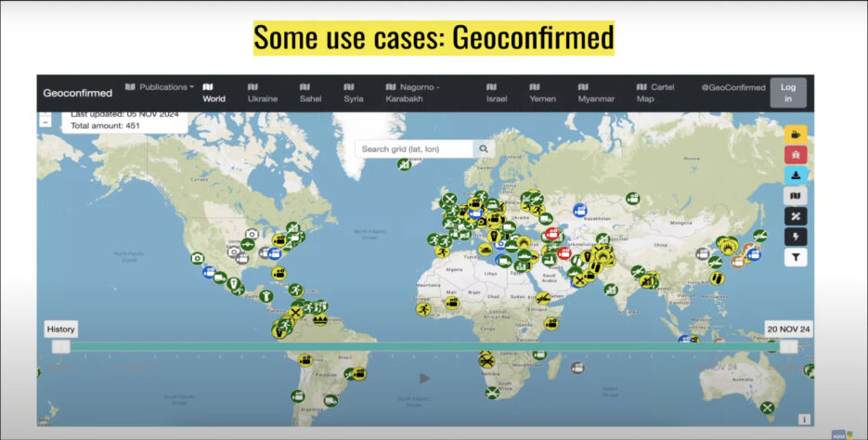Image resolution: width=868 pixels, height=440 pixels.
Task: Click the info icon at map corner
Action: tap(804, 420)
